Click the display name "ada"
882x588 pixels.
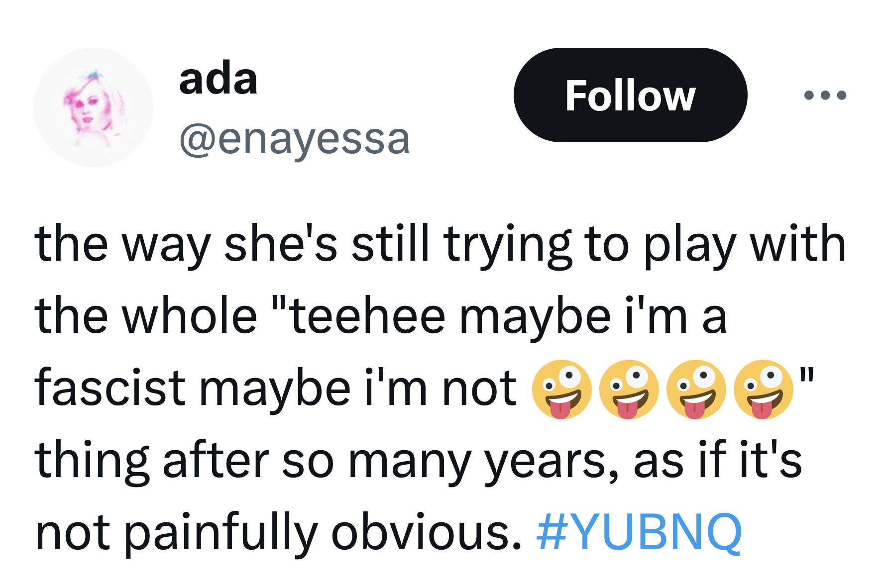pyautogui.click(x=218, y=79)
